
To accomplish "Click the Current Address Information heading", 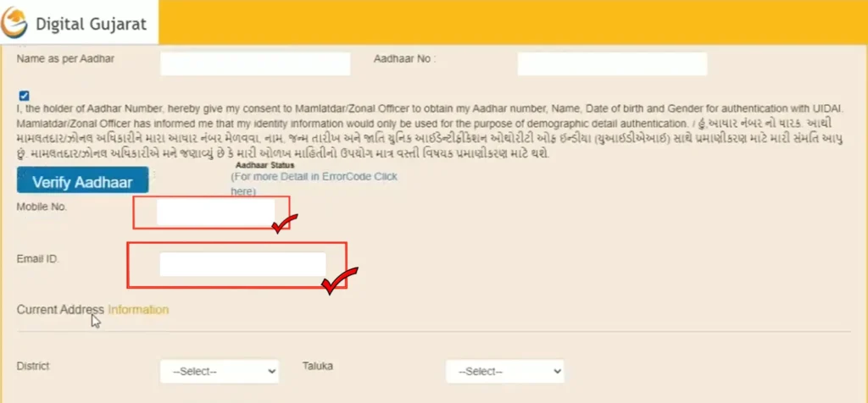I will tap(92, 310).
